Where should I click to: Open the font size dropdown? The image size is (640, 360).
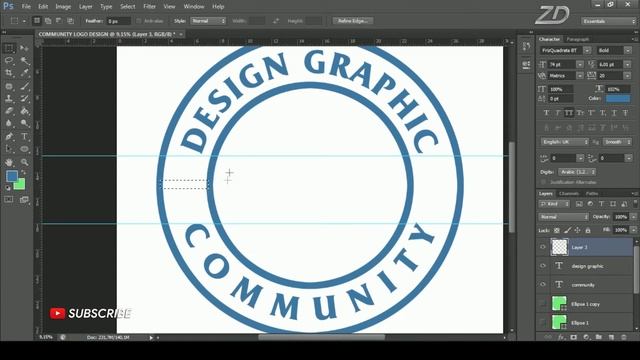pyautogui.click(x=580, y=64)
